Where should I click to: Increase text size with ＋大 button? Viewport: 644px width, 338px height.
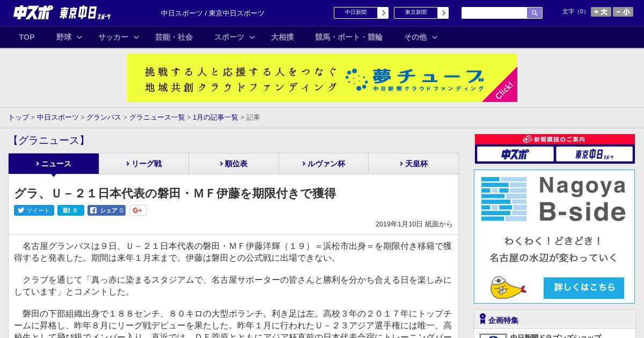601,12
